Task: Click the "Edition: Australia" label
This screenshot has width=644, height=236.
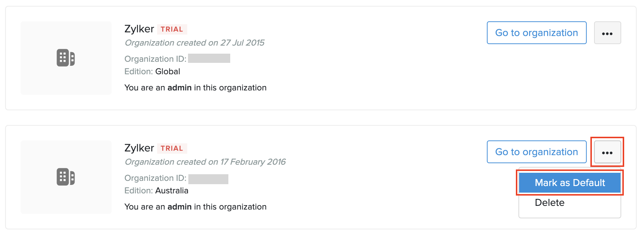Action: (x=156, y=191)
